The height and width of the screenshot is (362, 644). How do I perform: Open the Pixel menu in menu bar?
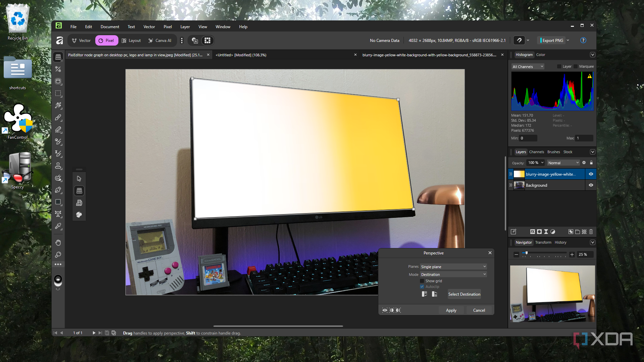pos(167,27)
